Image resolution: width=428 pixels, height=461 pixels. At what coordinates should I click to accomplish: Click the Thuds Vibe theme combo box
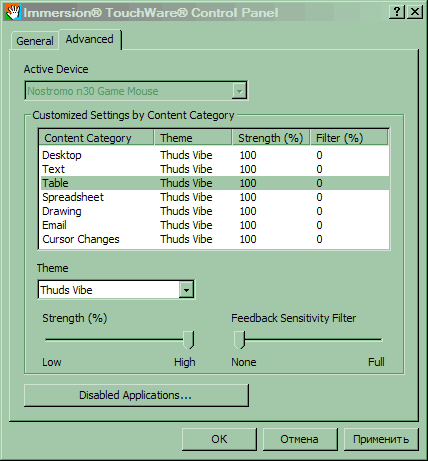(116, 290)
